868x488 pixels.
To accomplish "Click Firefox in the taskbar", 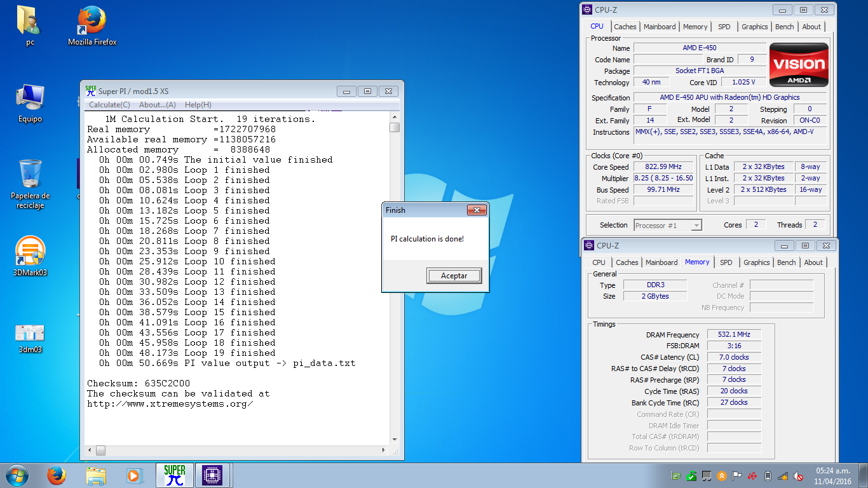I will point(57,475).
